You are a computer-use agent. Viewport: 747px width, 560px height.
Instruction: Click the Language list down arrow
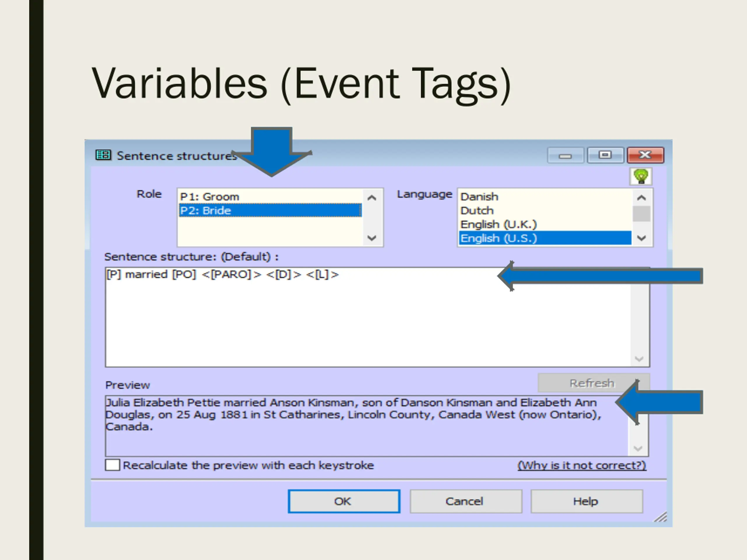(x=642, y=238)
